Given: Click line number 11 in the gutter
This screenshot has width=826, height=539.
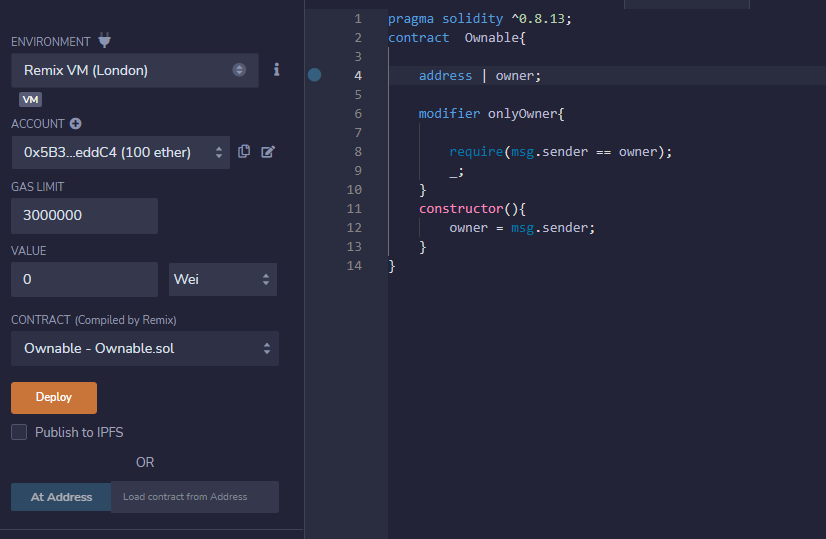Looking at the screenshot, I should [x=355, y=209].
